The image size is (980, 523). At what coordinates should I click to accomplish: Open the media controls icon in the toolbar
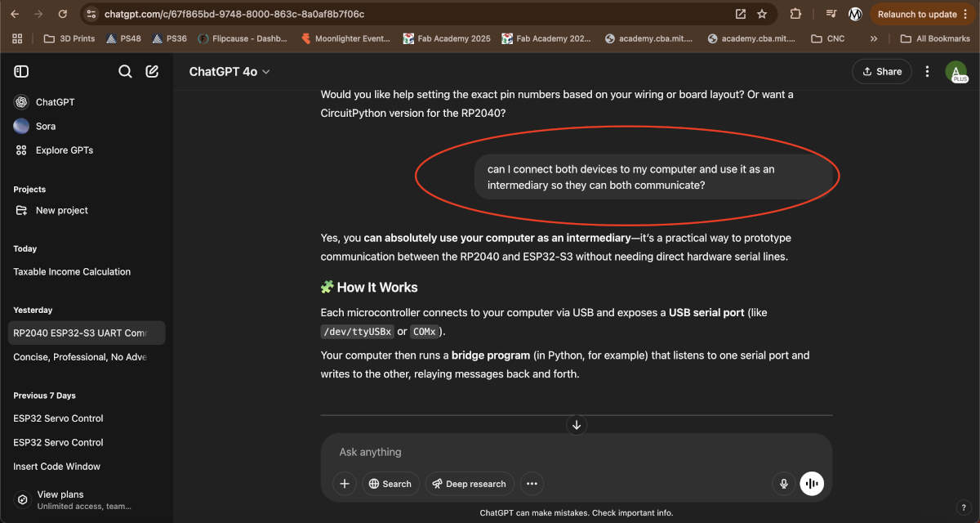point(831,14)
